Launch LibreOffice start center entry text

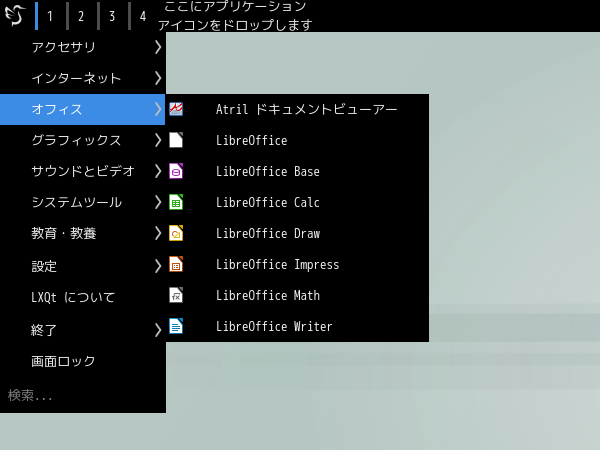coord(251,140)
